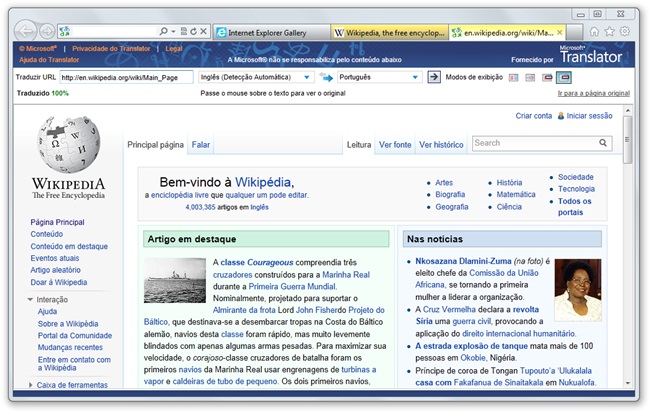The image size is (650, 413).
Task: Open the Falar tab
Action: point(201,145)
